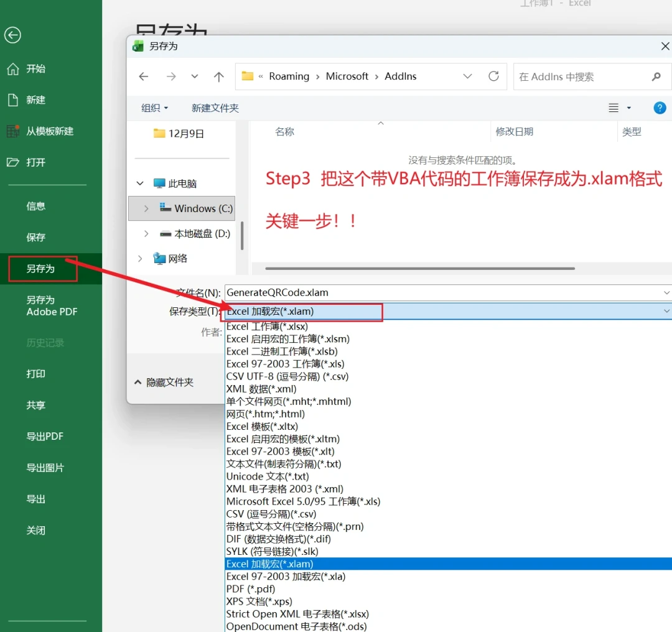This screenshot has width=672, height=632.
Task: Select 打开 in the backstage sidebar
Action: pyautogui.click(x=27, y=162)
